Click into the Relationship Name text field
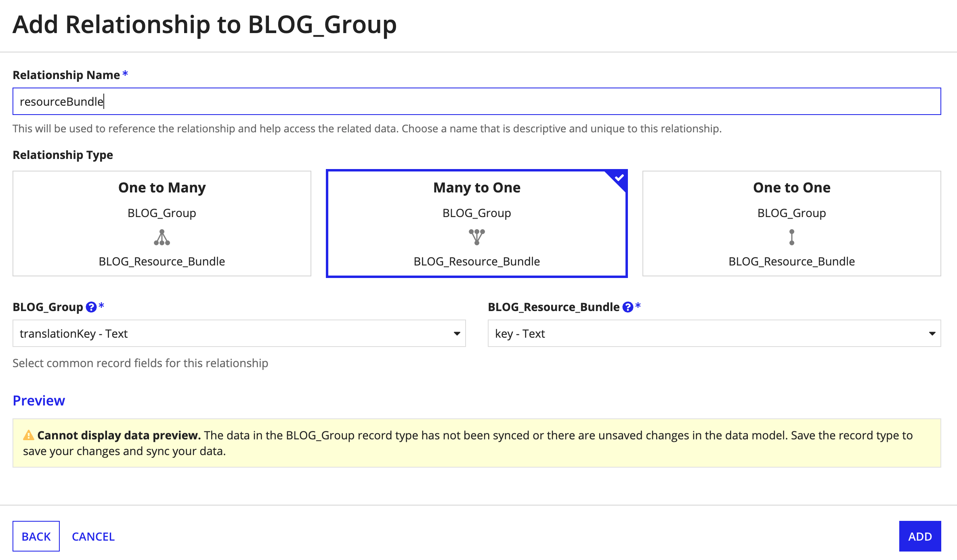 476,101
